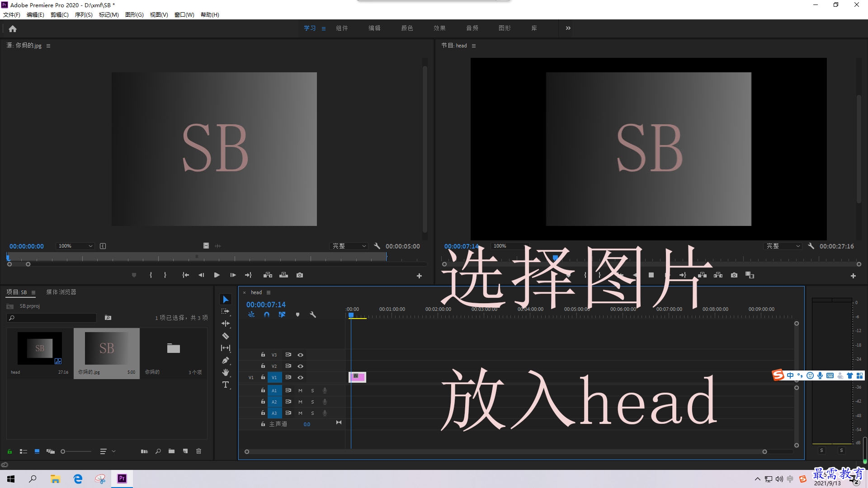Step back one frame in source monitor
Image resolution: width=868 pixels, height=488 pixels.
201,275
